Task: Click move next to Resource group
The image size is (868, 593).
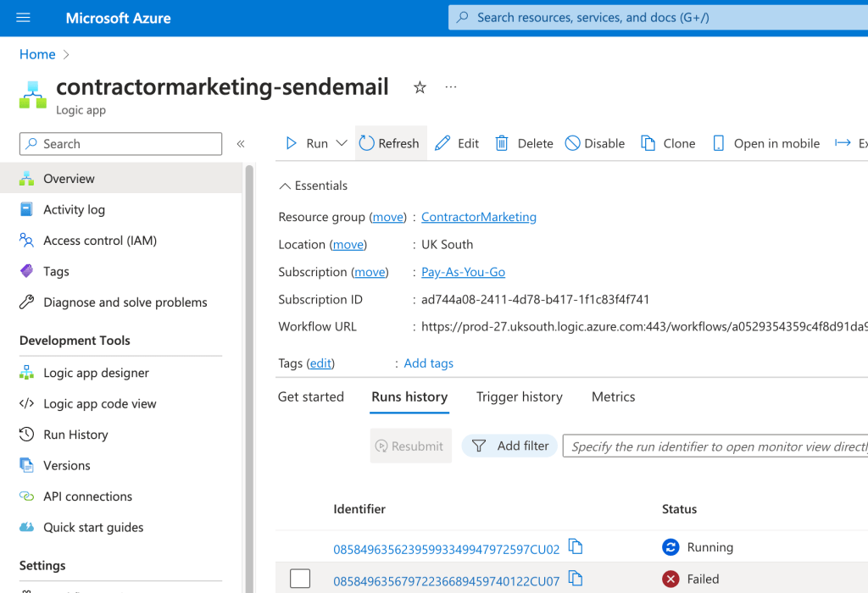Action: point(388,217)
